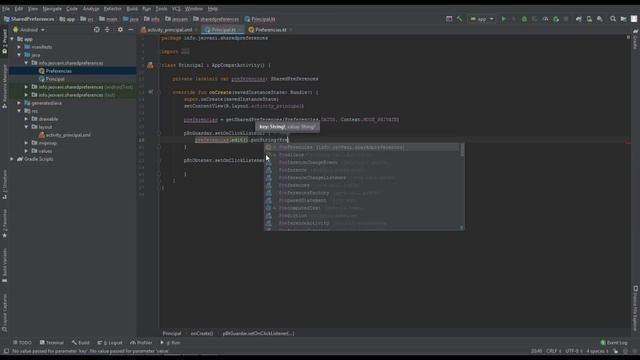Click the autocomplete popup scrollbar
This screenshot has width=640, height=360.
point(462,150)
